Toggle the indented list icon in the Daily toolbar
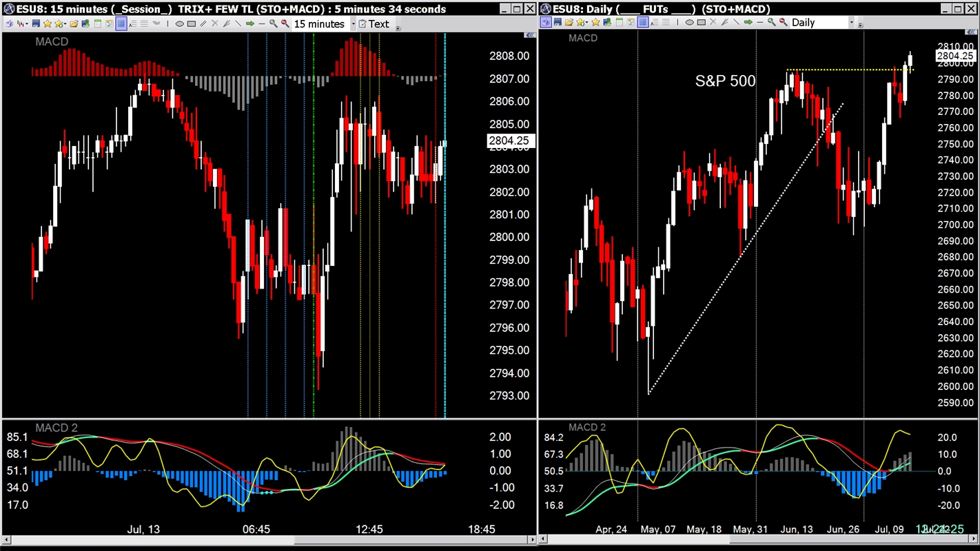The height and width of the screenshot is (551, 980). [x=655, y=22]
